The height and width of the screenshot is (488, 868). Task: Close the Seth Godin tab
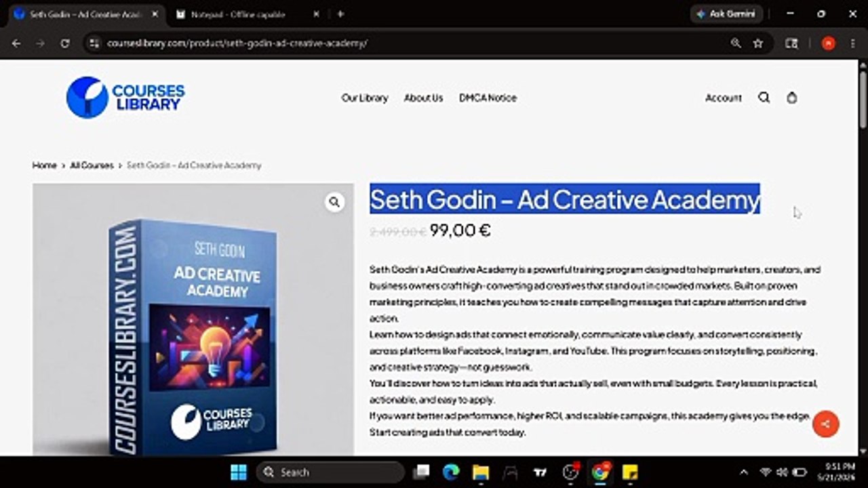(x=154, y=14)
